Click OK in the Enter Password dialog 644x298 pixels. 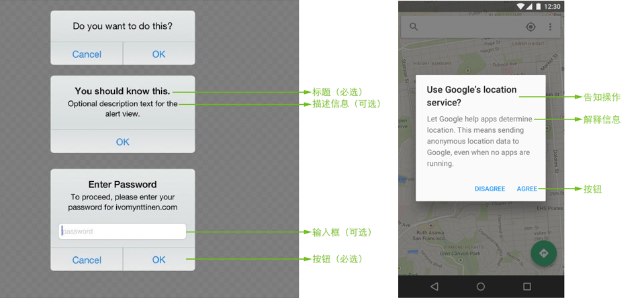[x=158, y=260]
